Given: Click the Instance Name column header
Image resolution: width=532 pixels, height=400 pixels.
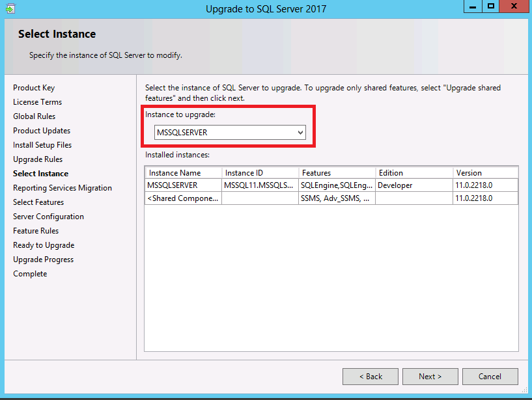Looking at the screenshot, I should click(x=183, y=173).
